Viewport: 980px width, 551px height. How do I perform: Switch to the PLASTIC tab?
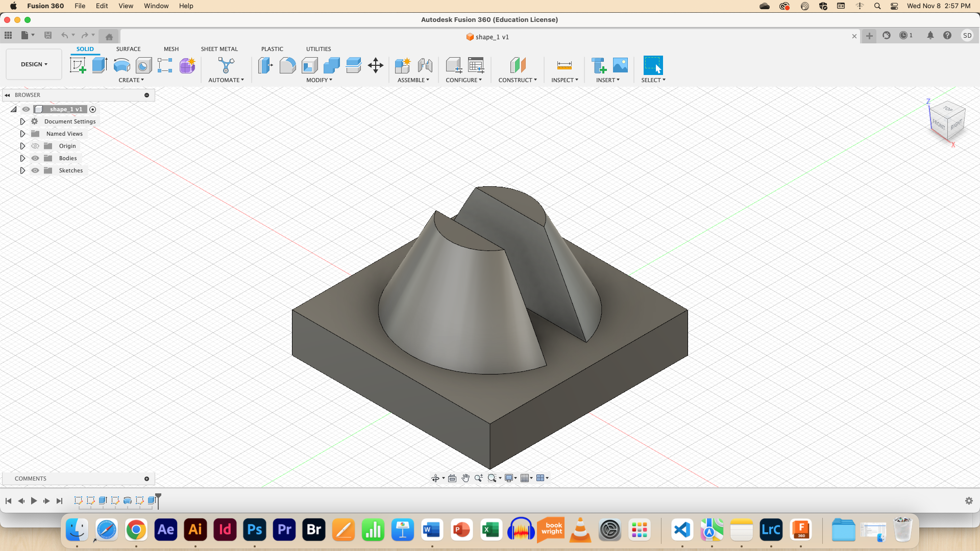tap(272, 49)
